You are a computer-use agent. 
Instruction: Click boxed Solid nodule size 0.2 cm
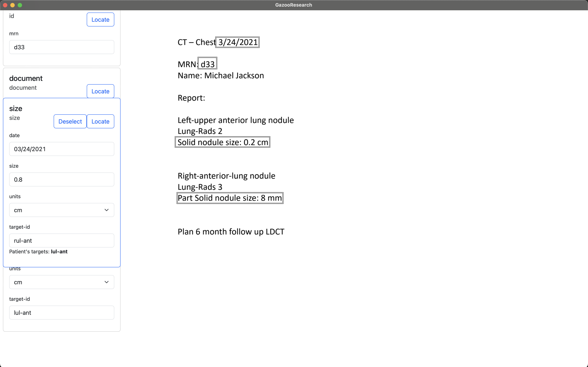click(223, 142)
